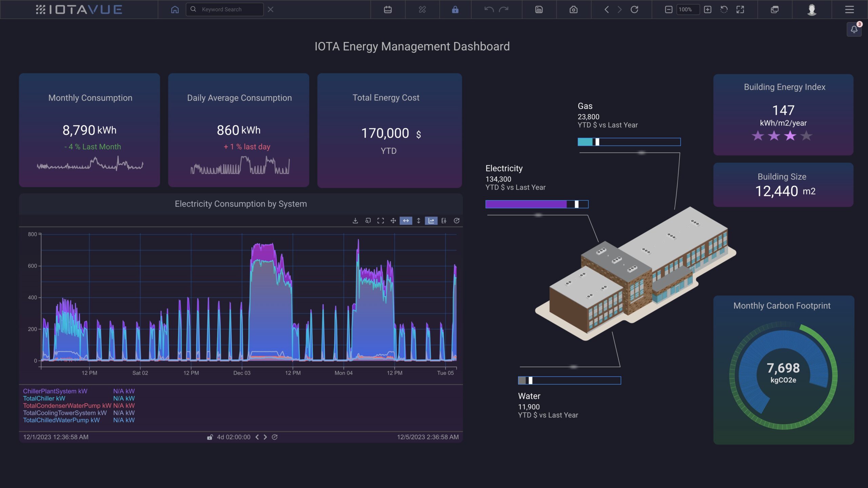Take a screenshot with the camera icon
868x488 pixels.
point(573,9)
